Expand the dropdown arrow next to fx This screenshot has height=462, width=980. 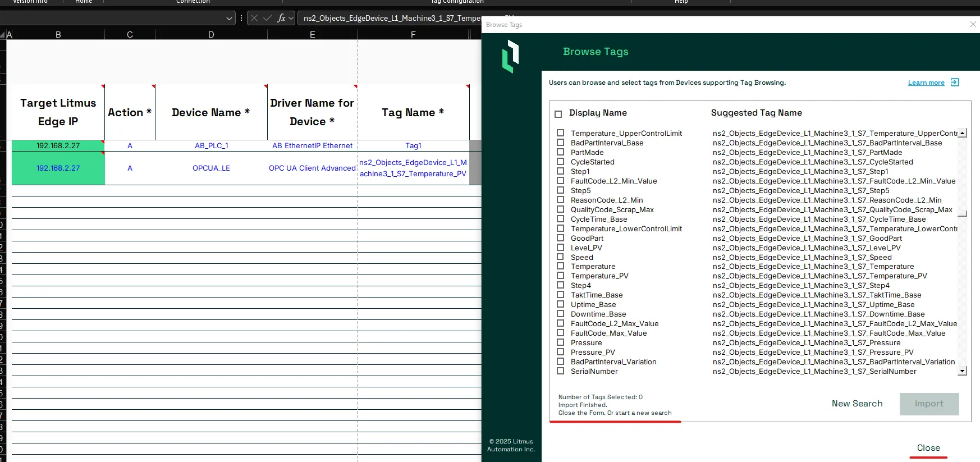(291, 18)
